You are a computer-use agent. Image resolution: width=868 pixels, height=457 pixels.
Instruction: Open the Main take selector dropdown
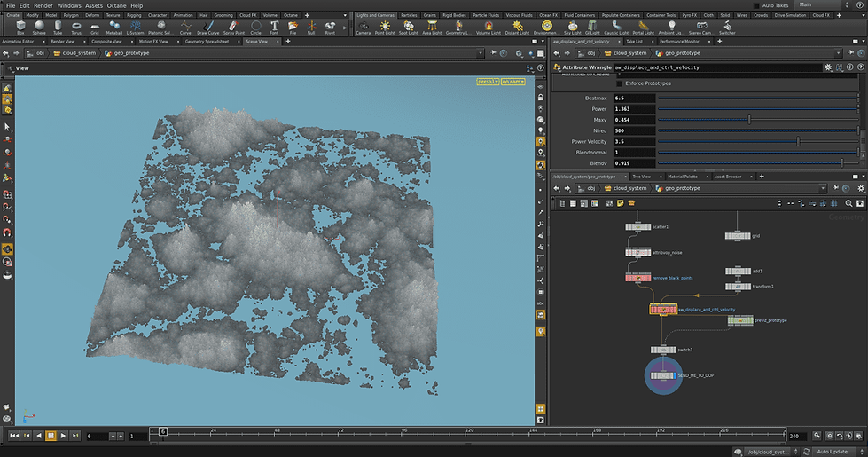coord(823,4)
